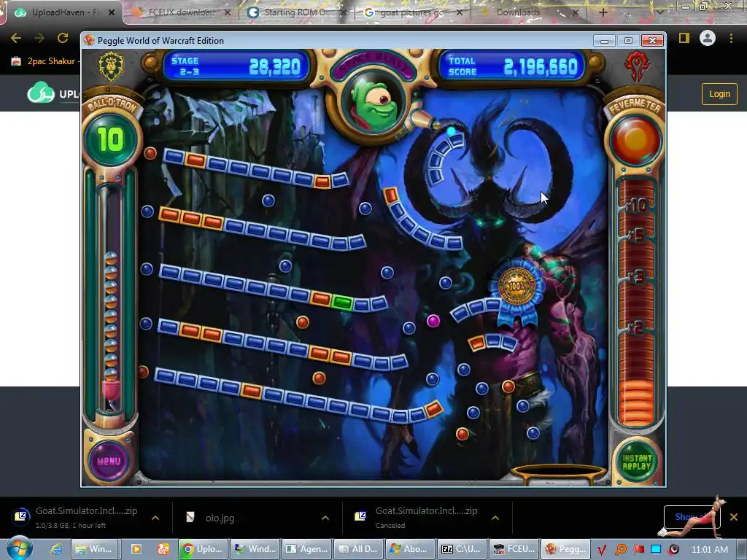Open the Chrome profile avatar icon
This screenshot has height=560, width=747.
coord(708,38)
